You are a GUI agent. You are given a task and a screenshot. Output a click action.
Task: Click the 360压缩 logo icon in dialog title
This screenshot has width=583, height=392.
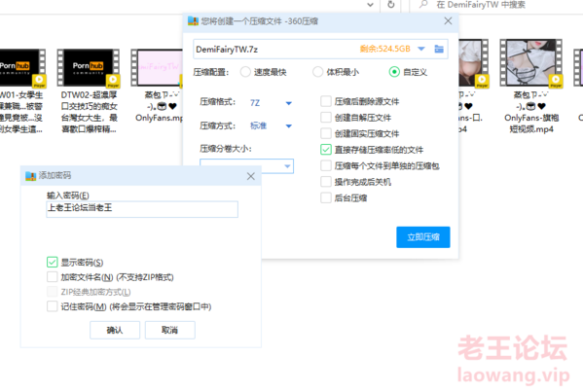point(193,21)
